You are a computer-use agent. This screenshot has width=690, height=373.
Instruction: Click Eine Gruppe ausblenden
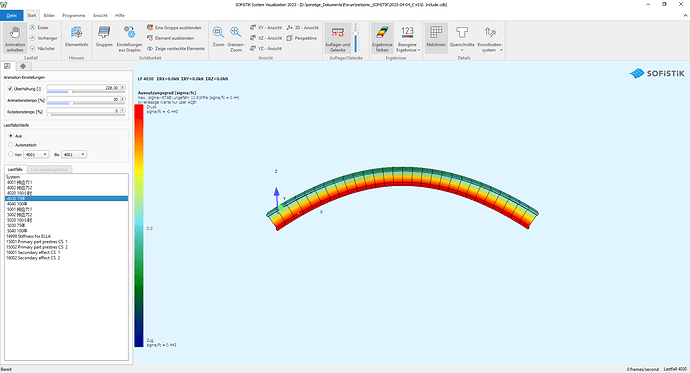pos(174,27)
